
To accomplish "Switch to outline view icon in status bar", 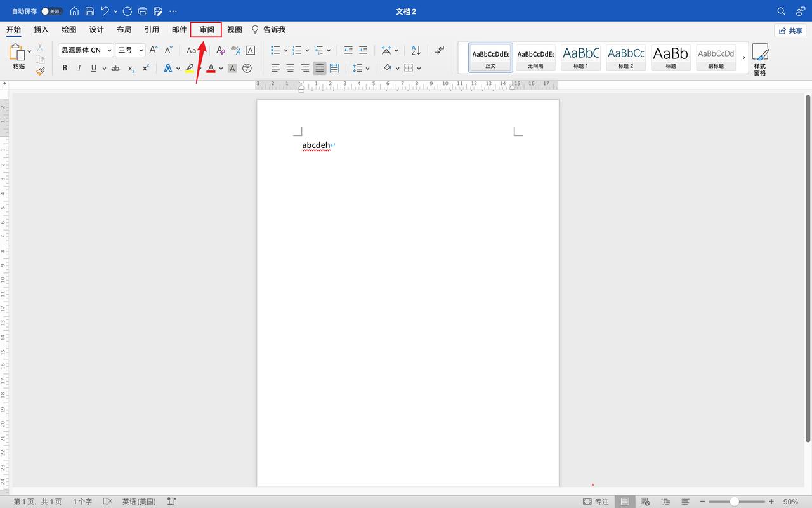I will [665, 502].
